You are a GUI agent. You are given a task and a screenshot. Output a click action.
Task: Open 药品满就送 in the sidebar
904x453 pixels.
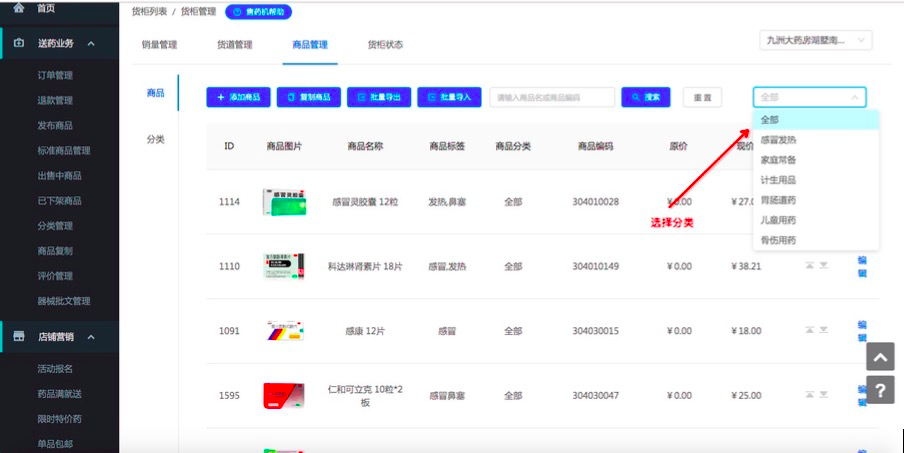[59, 394]
